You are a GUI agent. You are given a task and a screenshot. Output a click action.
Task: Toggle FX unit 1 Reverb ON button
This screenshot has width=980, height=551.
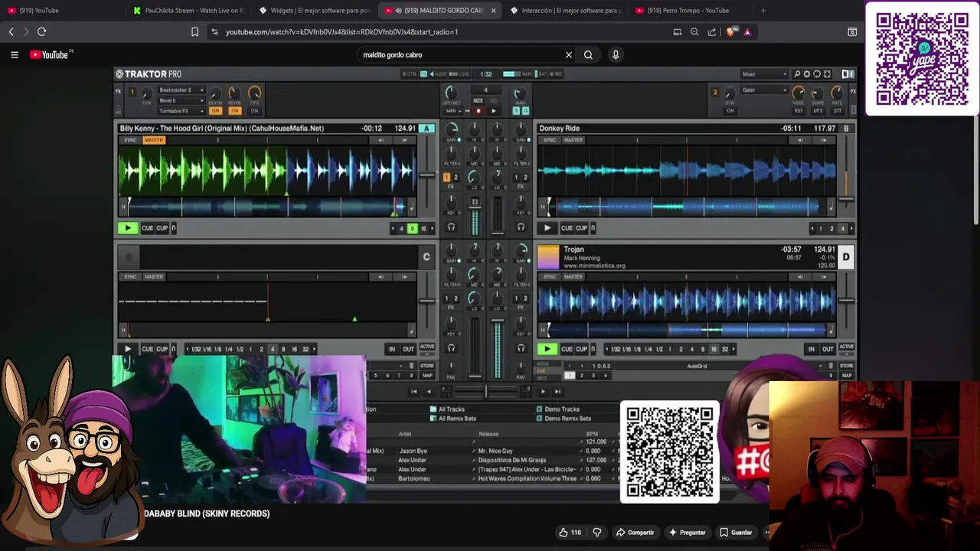(234, 111)
